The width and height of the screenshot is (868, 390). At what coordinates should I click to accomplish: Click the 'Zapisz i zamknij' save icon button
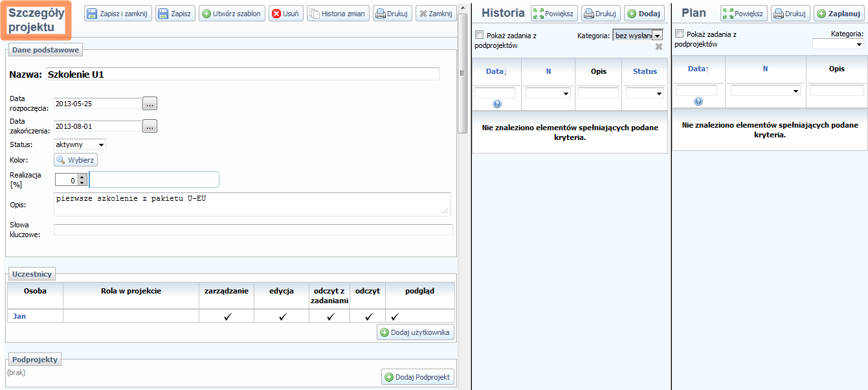click(x=119, y=14)
